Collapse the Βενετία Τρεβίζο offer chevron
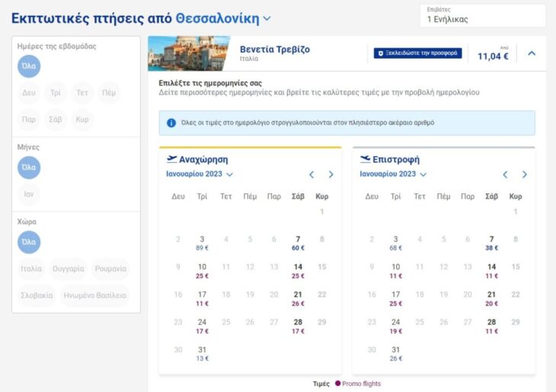Viewport: 556px width, 392px height. point(532,53)
